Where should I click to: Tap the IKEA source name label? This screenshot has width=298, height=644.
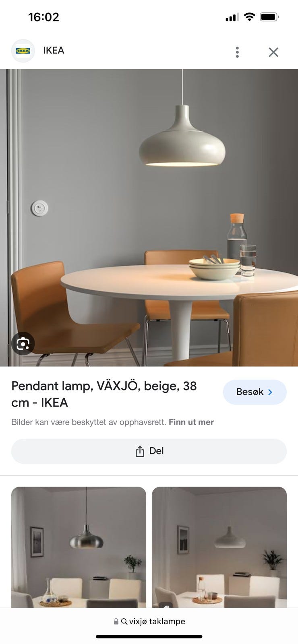pyautogui.click(x=54, y=50)
